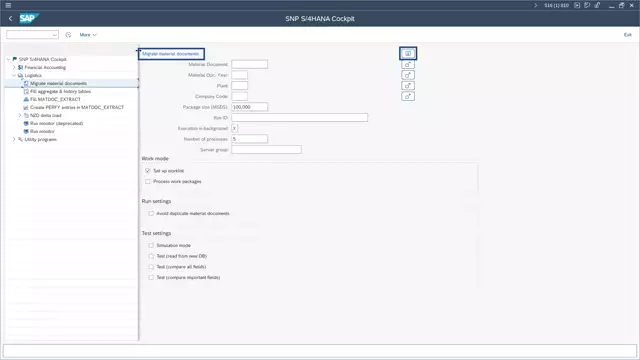Click the Exit button
Viewport: 640px width, 360px height.
pyautogui.click(x=627, y=35)
